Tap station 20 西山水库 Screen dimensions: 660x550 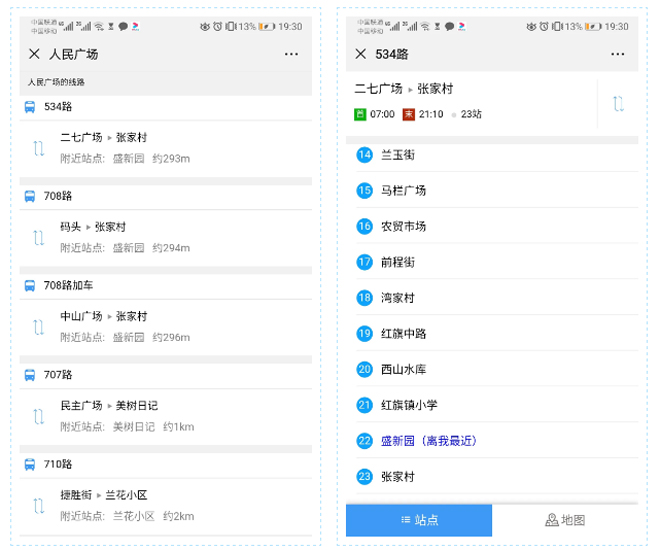point(403,369)
